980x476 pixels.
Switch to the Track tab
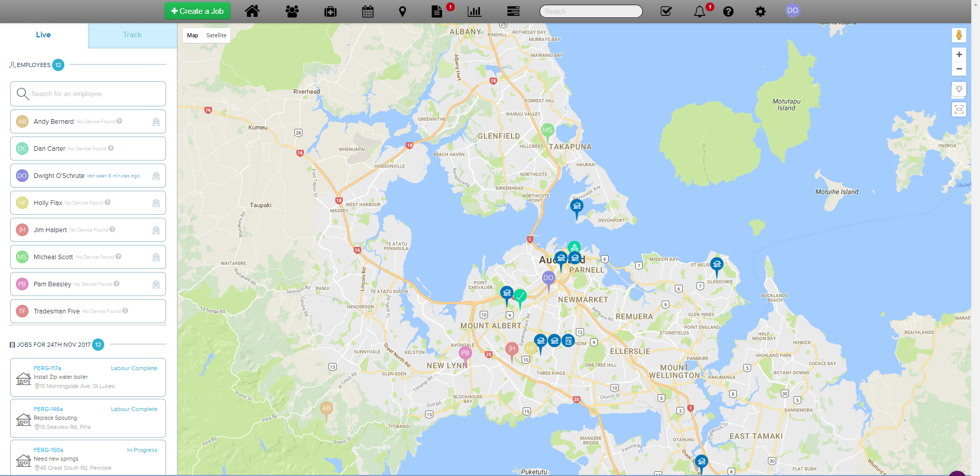(x=132, y=35)
